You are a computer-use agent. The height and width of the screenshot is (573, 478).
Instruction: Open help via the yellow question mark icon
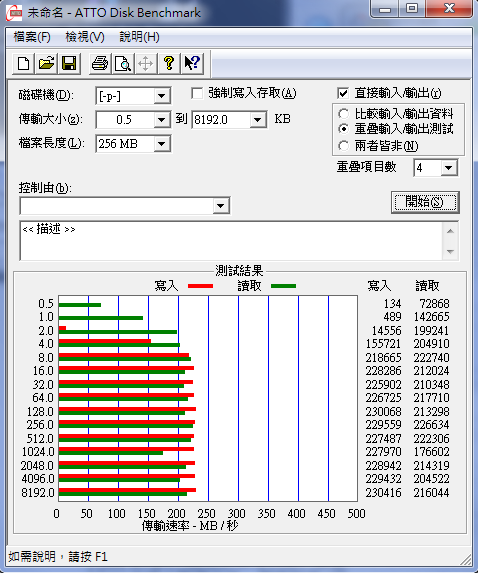[x=168, y=64]
